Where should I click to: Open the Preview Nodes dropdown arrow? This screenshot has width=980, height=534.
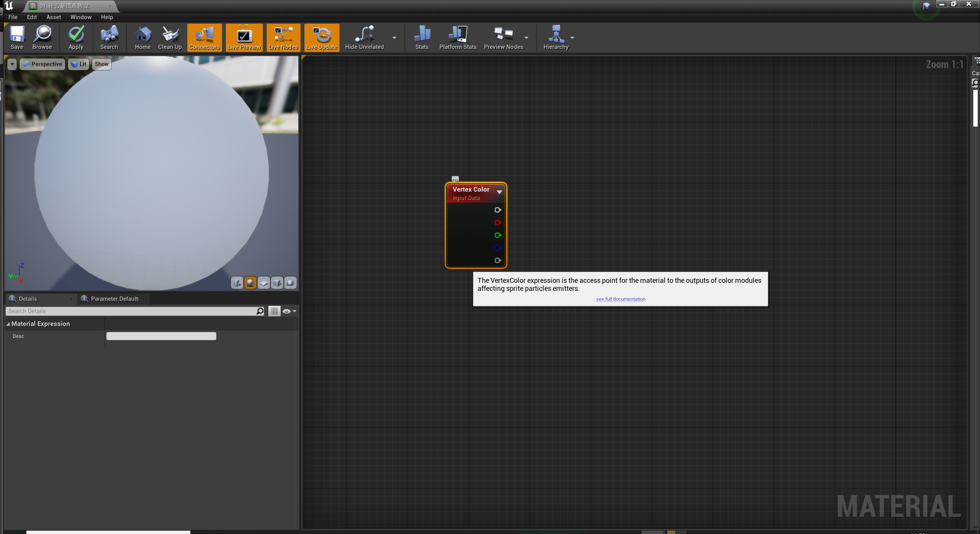pos(527,38)
